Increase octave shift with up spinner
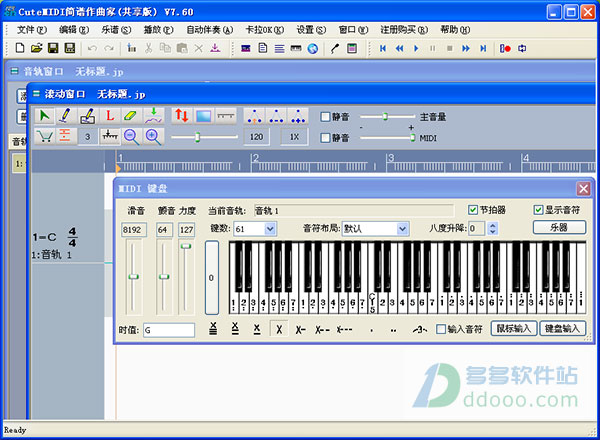Viewport: 600px width, 440px height. click(x=493, y=225)
